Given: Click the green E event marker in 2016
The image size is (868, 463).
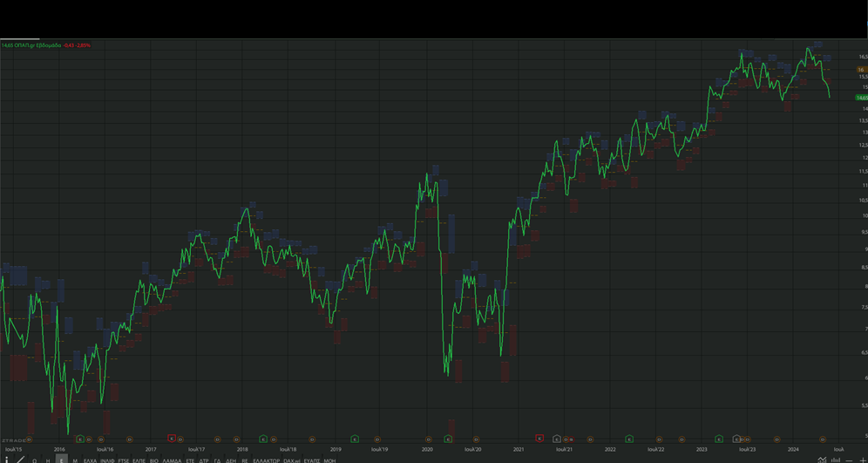Looking at the screenshot, I should pos(80,439).
